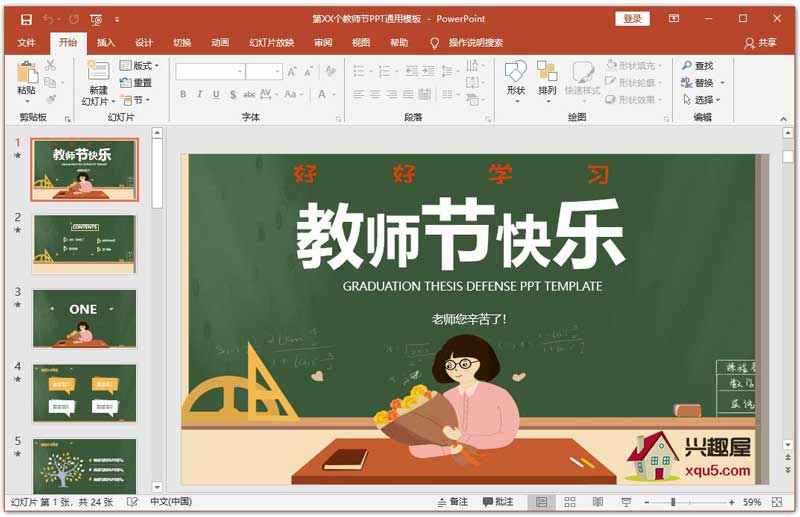Open the Animations (动画) ribbon tab
Screen dimensions: 800x517
tap(220, 43)
